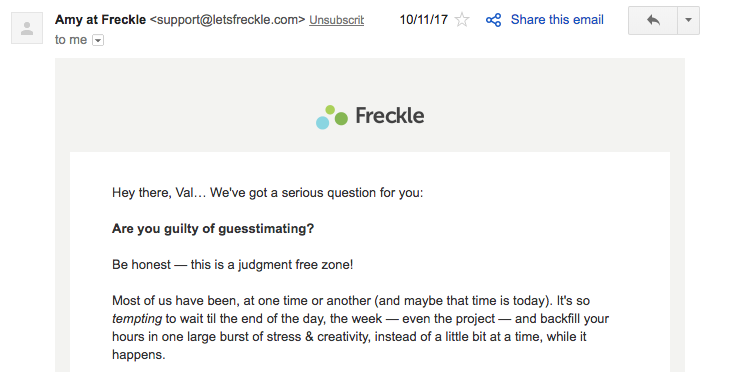Click the Freckle three-dot logo icon
Image resolution: width=745 pixels, height=372 pixels.
(x=332, y=117)
